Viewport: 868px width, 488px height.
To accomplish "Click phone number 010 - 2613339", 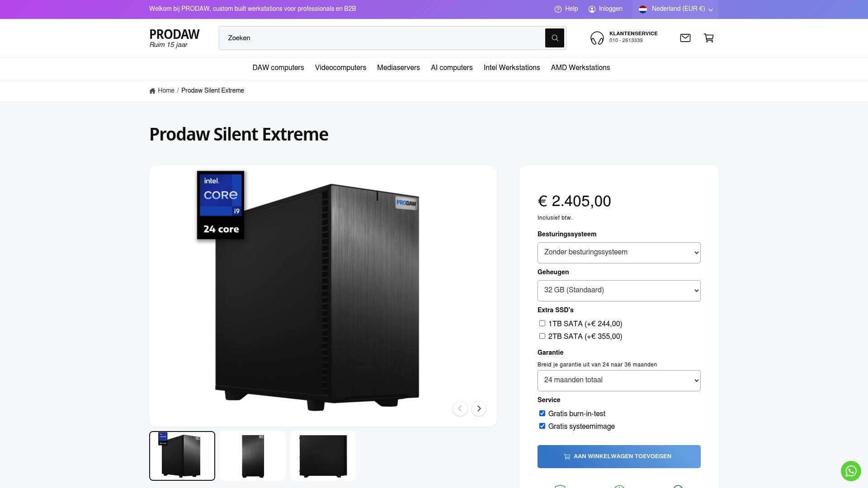I will coord(626,41).
